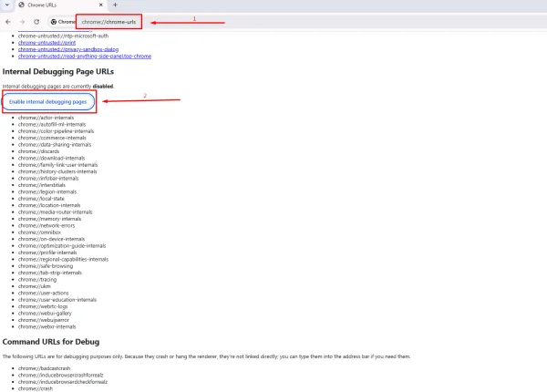Viewport: 547px width, 392px height.
Task: Click the Chrome site info chip
Action: point(64,21)
